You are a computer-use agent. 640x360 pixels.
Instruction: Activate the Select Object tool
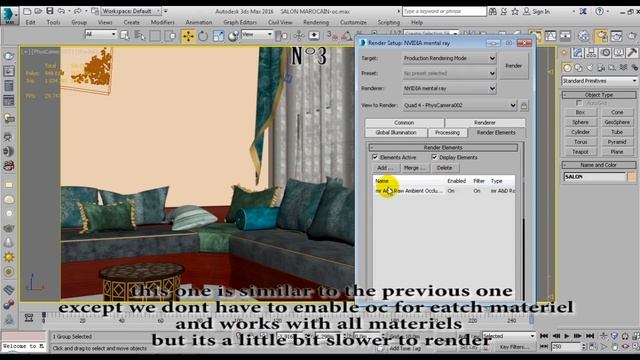pyautogui.click(x=125, y=36)
